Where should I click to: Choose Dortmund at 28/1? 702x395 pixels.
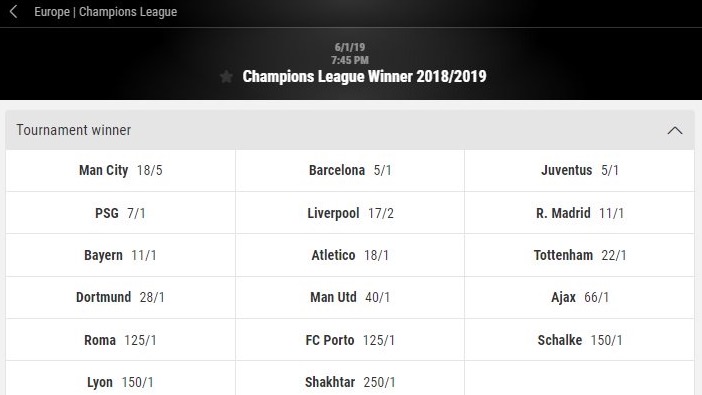[120, 297]
